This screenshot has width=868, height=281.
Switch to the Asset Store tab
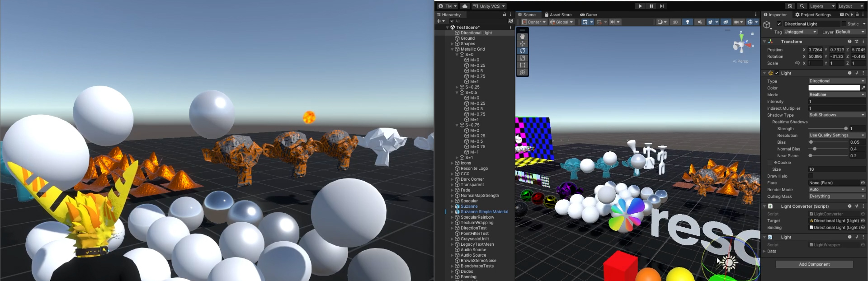tap(558, 14)
